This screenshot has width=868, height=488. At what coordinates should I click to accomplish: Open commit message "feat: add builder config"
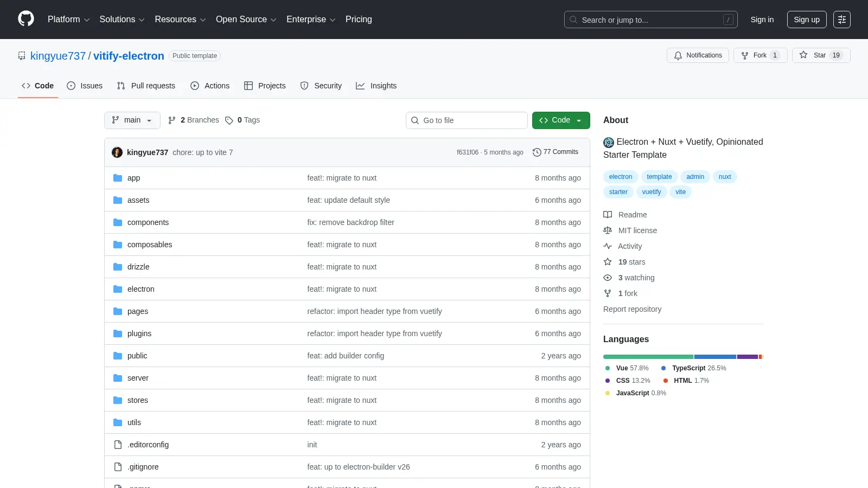coord(346,356)
